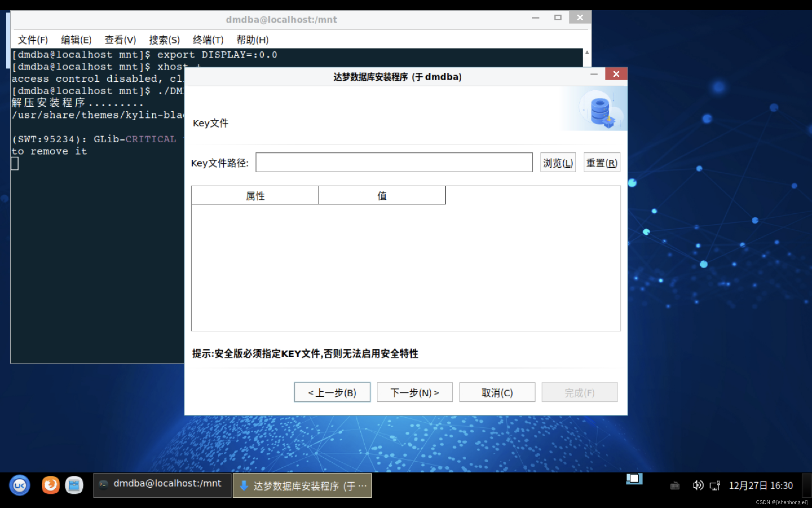Click the 浏览(L) browse button

point(558,163)
